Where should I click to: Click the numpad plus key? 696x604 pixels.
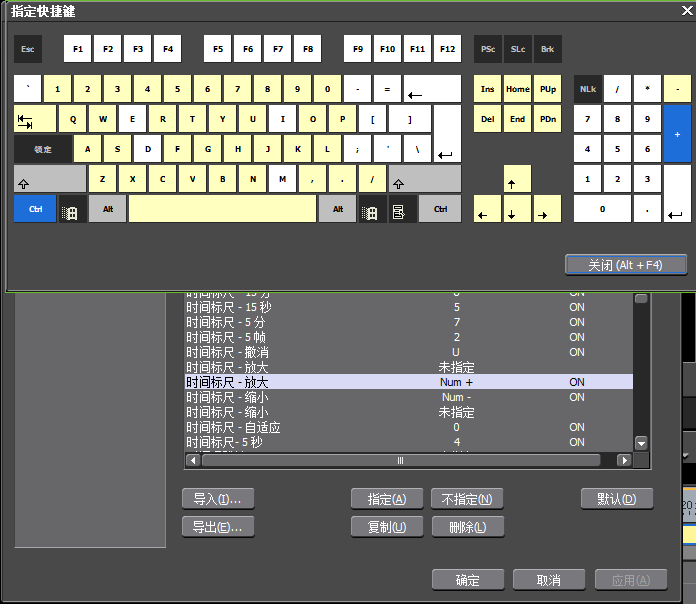677,134
